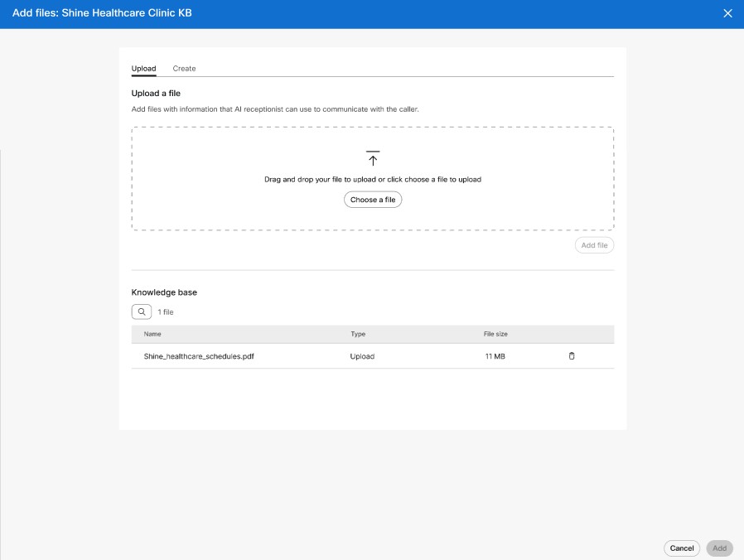Switch to the Upload tab
744x560 pixels.
click(x=144, y=68)
